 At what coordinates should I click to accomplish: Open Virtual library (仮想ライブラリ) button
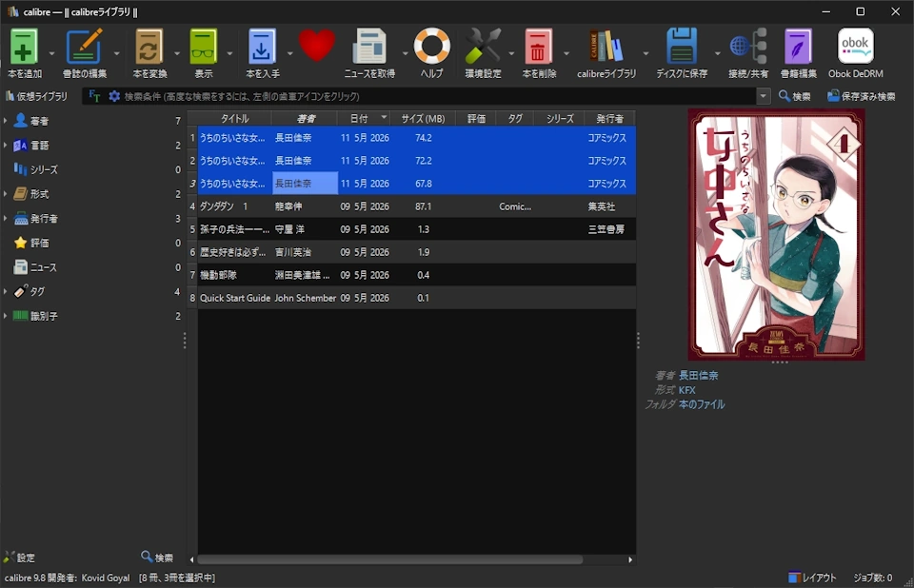click(36, 96)
